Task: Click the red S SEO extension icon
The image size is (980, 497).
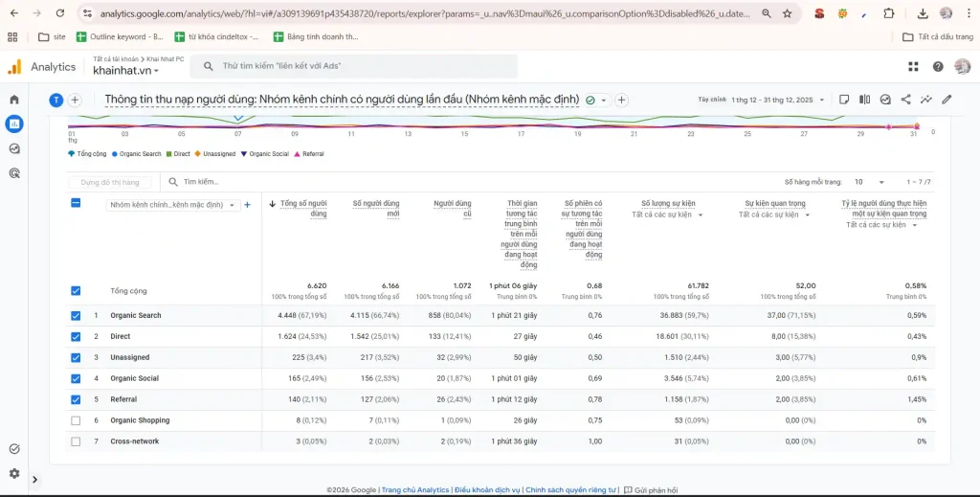Action: (819, 13)
